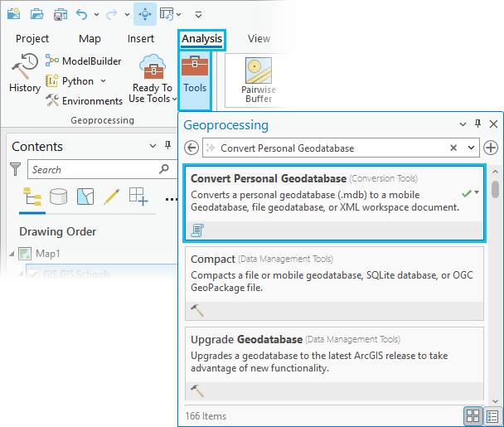Select the Explore navigation tool
The width and height of the screenshot is (504, 427).
point(145,14)
